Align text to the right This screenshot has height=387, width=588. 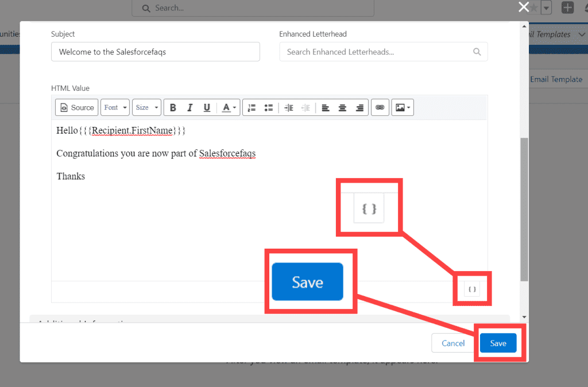[x=359, y=107]
